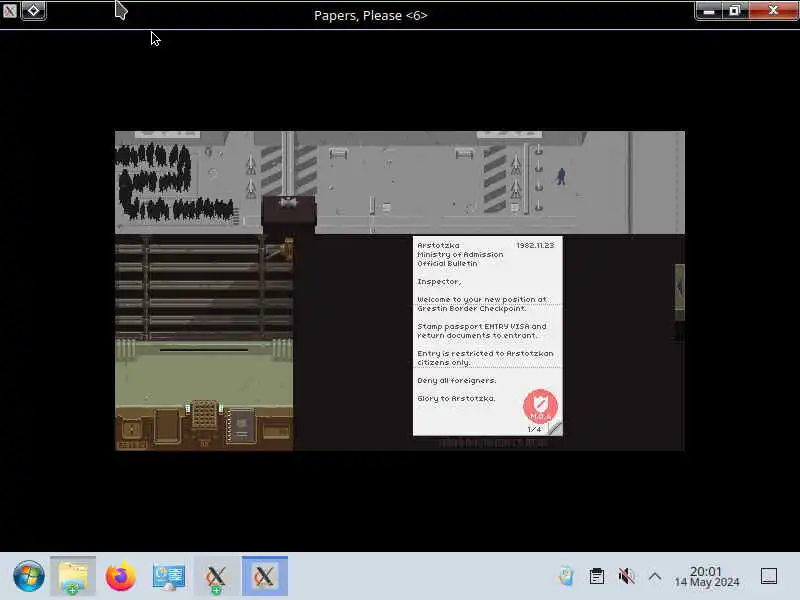The width and height of the screenshot is (800, 600).
Task: Toggle the diamond pin-on-all-desktops button
Action: coord(34,10)
